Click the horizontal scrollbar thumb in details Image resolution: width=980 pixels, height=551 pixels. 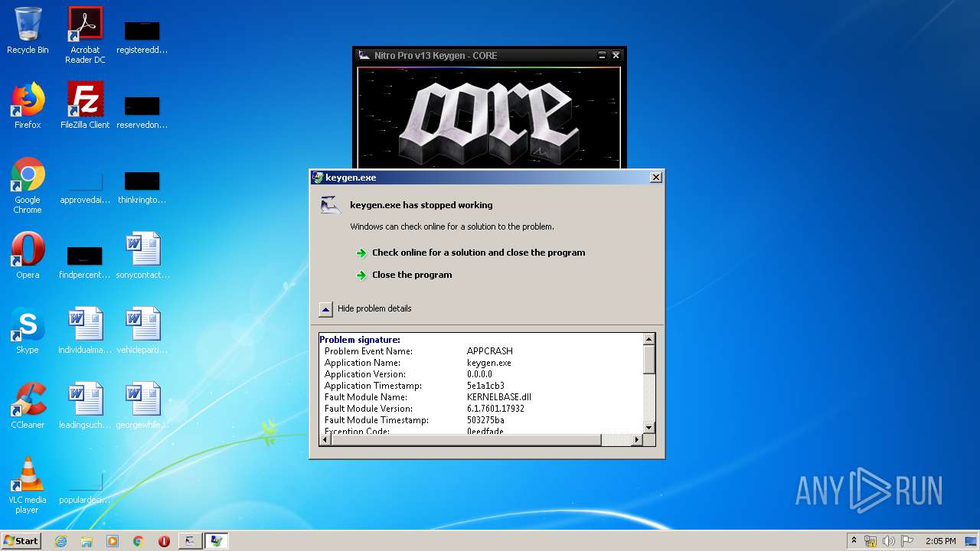point(465,439)
